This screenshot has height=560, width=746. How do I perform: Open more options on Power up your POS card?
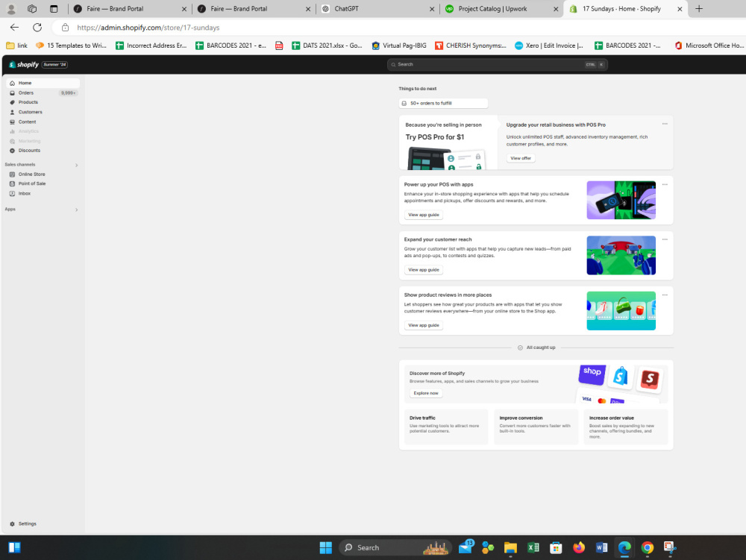point(665,184)
